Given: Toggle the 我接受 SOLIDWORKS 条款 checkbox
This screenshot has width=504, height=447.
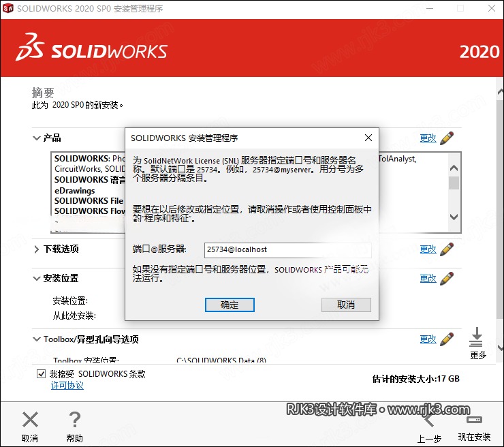Looking at the screenshot, I should pos(41,373).
